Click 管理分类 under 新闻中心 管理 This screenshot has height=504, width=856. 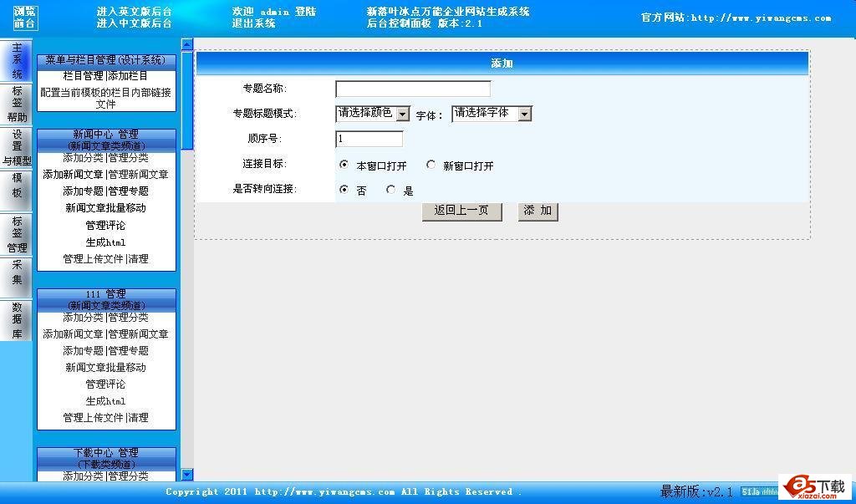(x=128, y=158)
